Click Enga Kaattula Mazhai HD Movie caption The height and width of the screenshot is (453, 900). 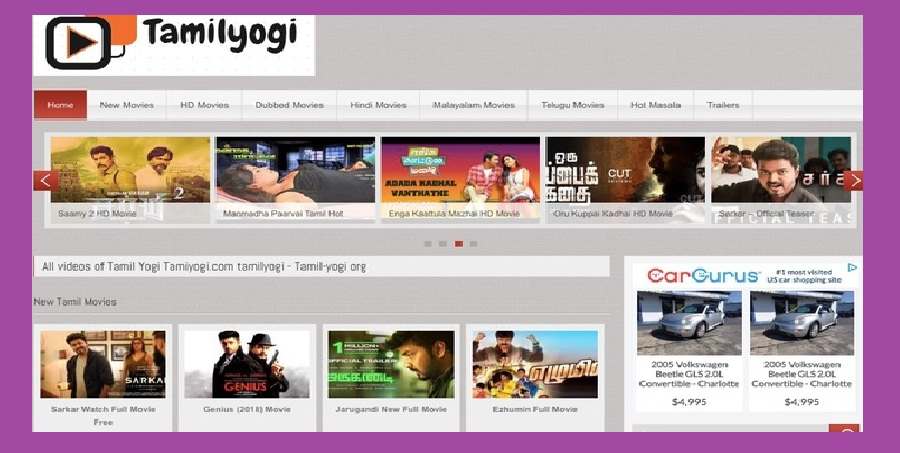click(454, 214)
